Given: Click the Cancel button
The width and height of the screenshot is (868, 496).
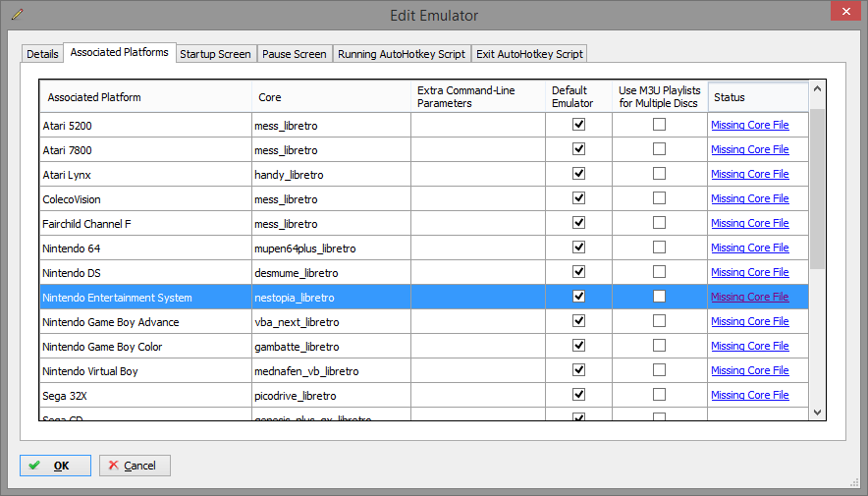Looking at the screenshot, I should 135,466.
